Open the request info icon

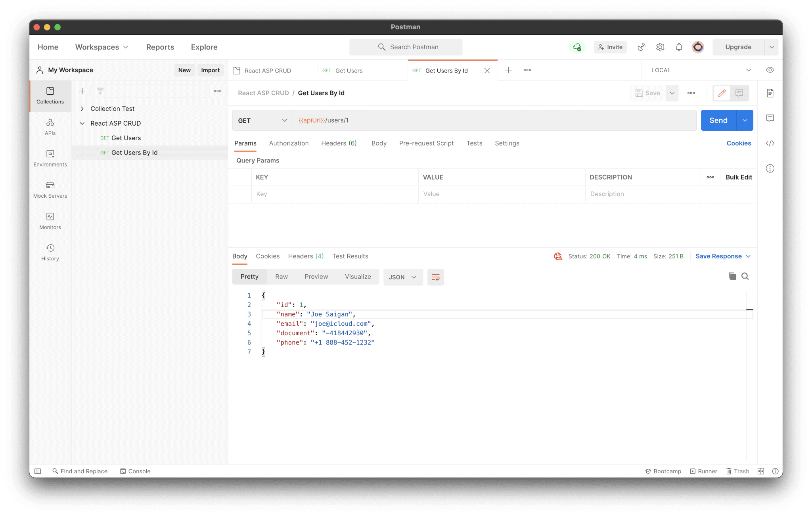coord(770,168)
